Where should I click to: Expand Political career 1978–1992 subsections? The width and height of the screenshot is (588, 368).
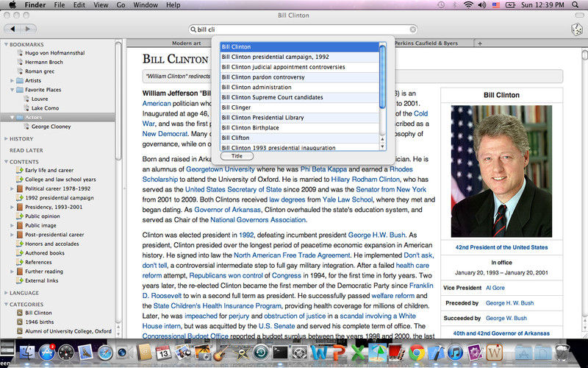click(x=12, y=188)
